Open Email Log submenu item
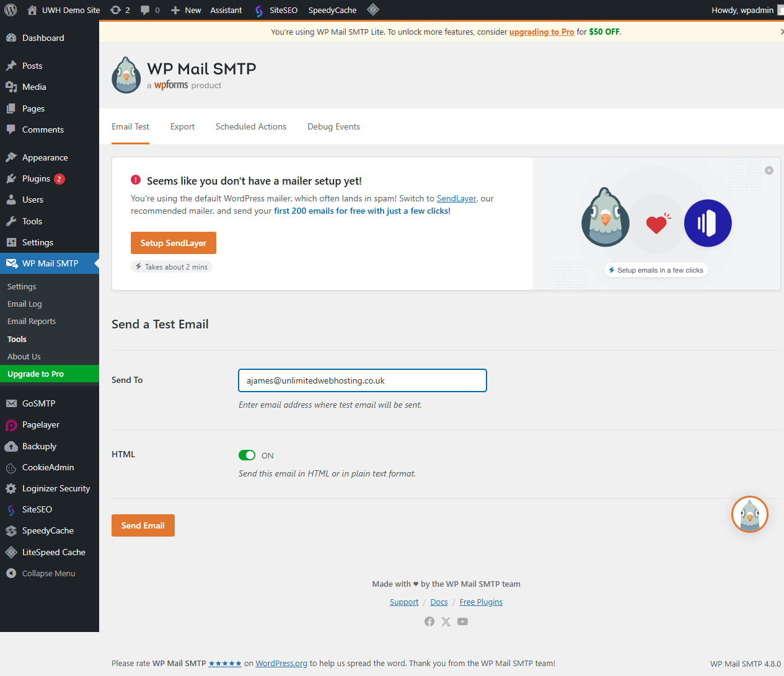The height and width of the screenshot is (676, 784). (25, 304)
